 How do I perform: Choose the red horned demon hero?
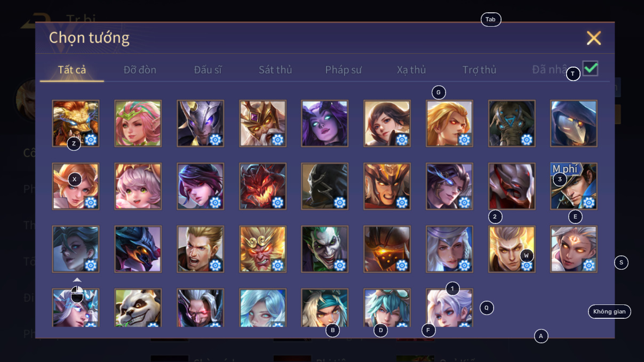pos(263,186)
